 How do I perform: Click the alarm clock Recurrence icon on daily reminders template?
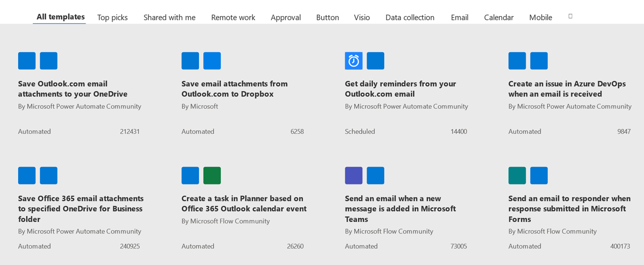pyautogui.click(x=354, y=61)
